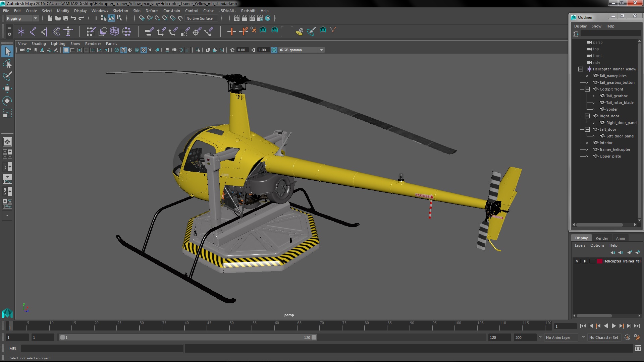The image size is (644, 362).
Task: Click the Create cluster shelf icon
Action: click(126, 32)
